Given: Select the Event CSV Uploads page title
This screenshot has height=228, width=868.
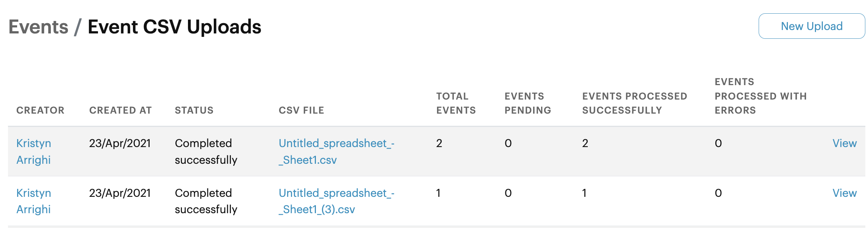Looking at the screenshot, I should pos(174,27).
